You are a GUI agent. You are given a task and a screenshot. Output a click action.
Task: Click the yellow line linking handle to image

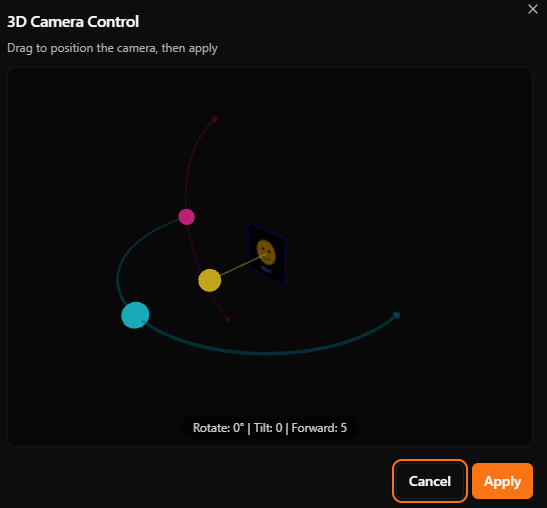pos(241,267)
